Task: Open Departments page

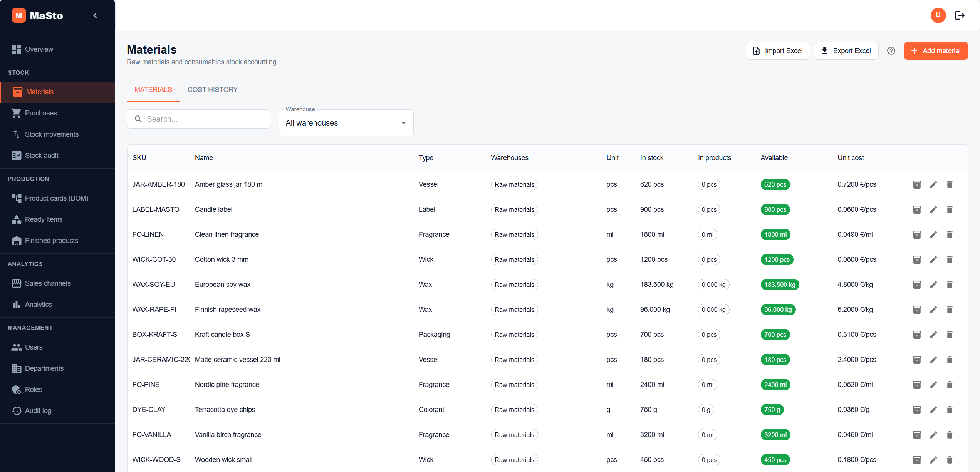Action: point(58,368)
